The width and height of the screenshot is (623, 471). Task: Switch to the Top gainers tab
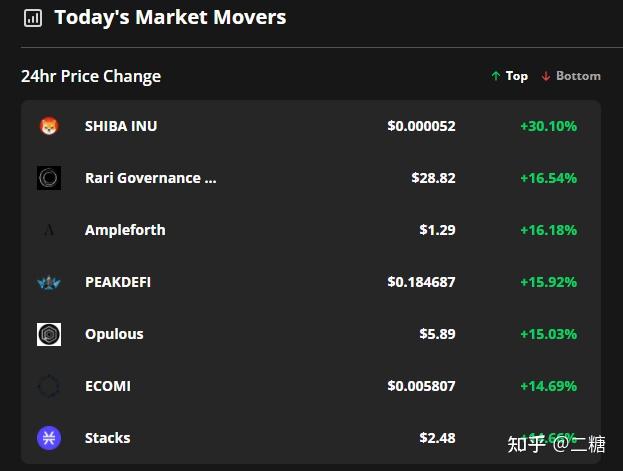(x=510, y=76)
